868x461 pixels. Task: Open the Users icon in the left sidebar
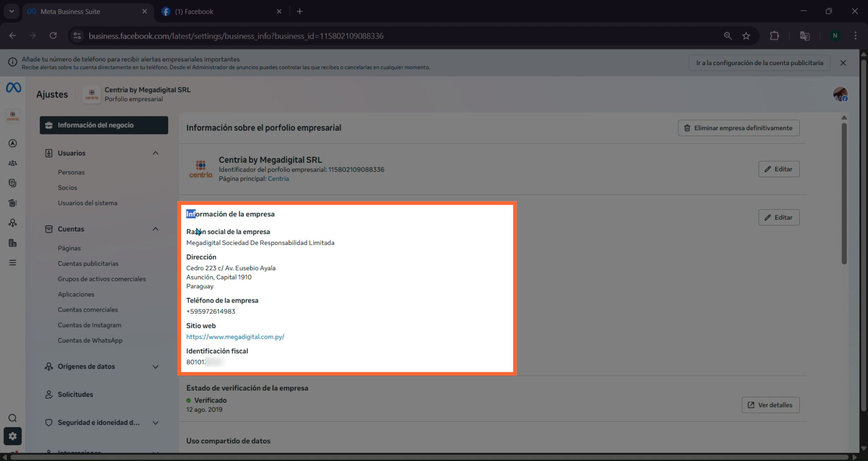12,163
